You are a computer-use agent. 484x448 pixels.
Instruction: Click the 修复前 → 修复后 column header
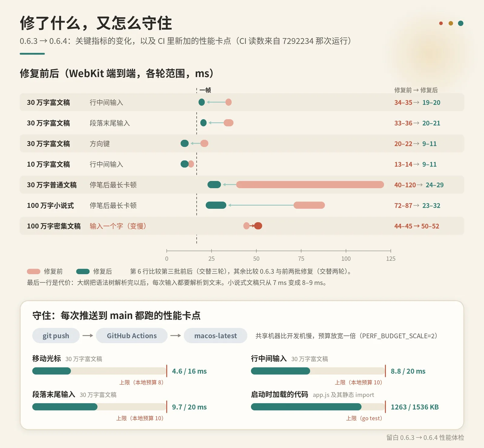(x=416, y=90)
